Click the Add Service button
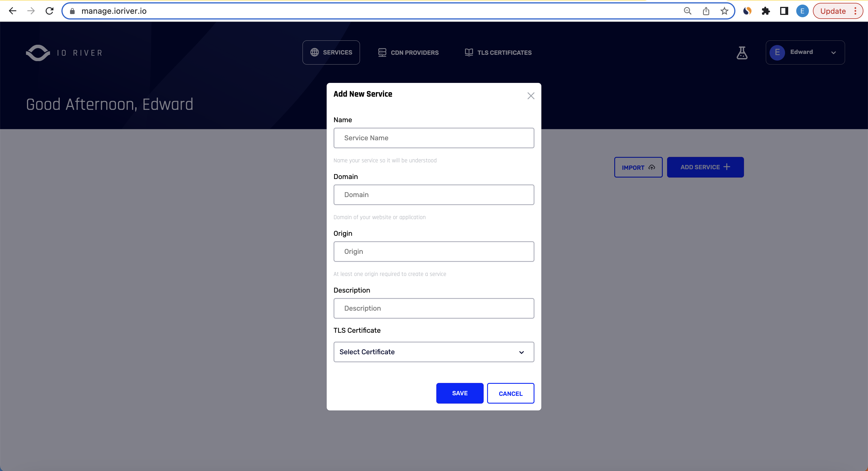The height and width of the screenshot is (471, 868). pyautogui.click(x=705, y=167)
